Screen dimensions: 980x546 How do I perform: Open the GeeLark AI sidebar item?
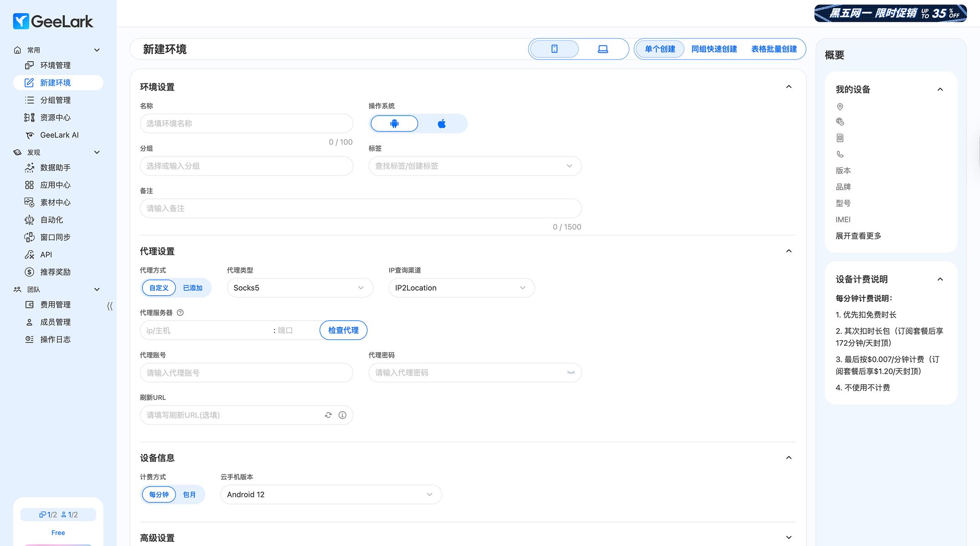point(59,135)
